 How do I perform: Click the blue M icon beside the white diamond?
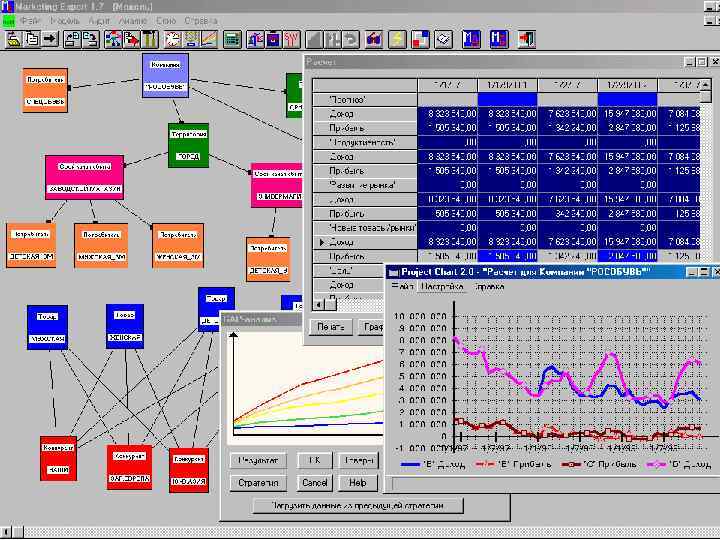pos(472,39)
